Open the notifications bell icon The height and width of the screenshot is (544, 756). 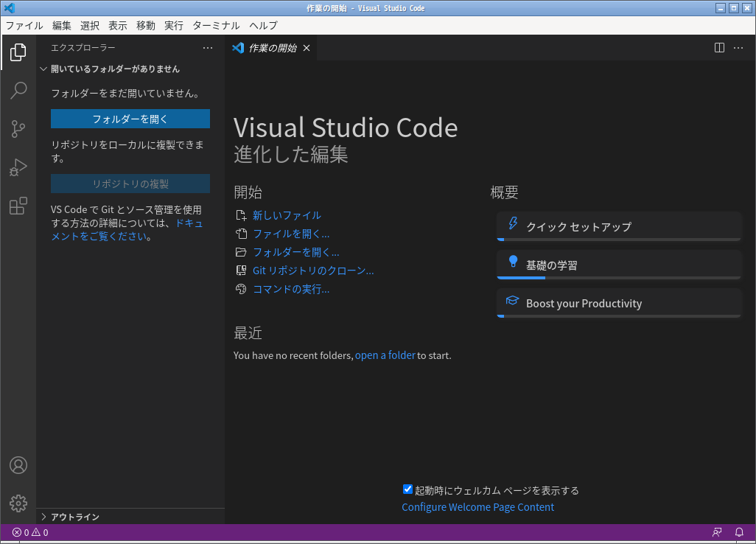[739, 532]
